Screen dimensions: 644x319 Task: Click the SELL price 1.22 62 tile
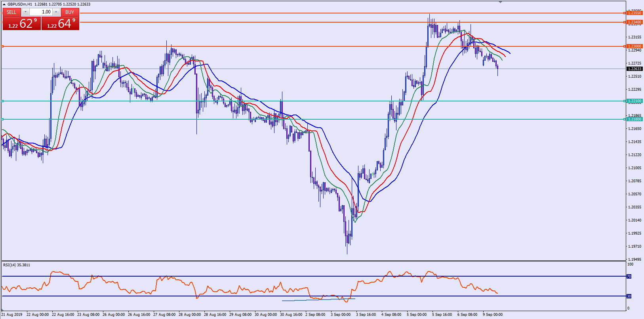[22, 23]
